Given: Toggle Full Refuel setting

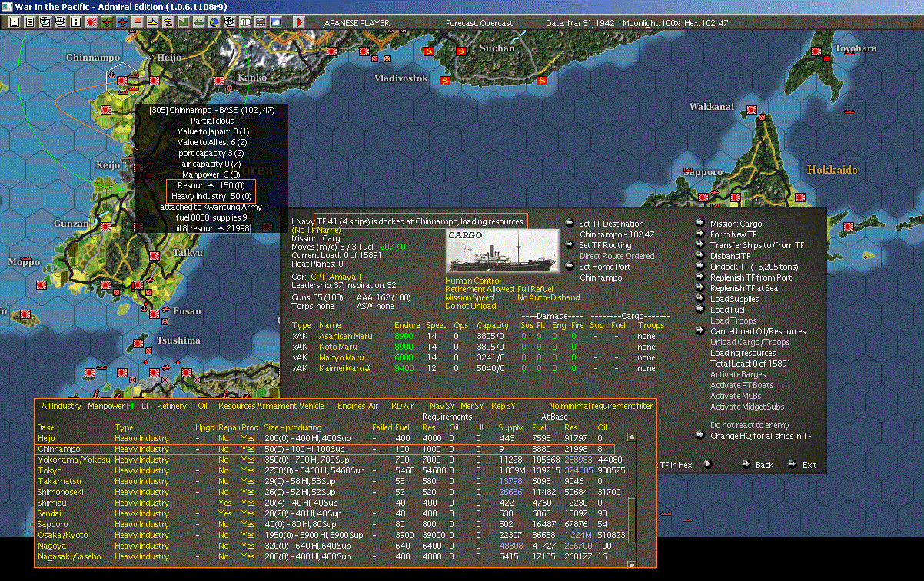Looking at the screenshot, I should point(536,289).
